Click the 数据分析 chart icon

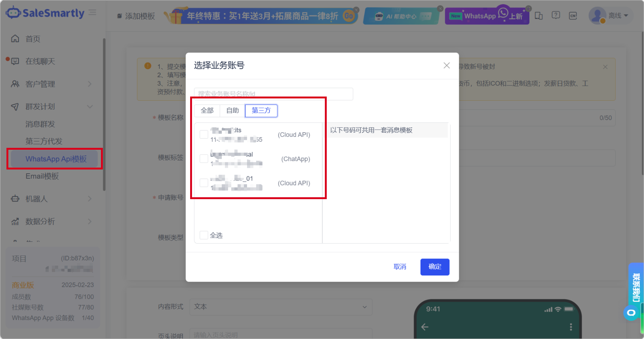15,221
